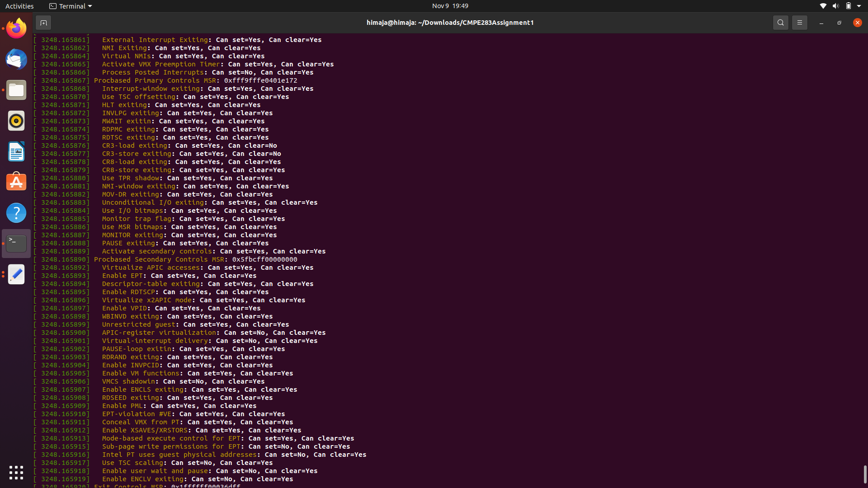Click 'CR8-store exiting' text
This screenshot has width=868, height=488.
(137, 170)
